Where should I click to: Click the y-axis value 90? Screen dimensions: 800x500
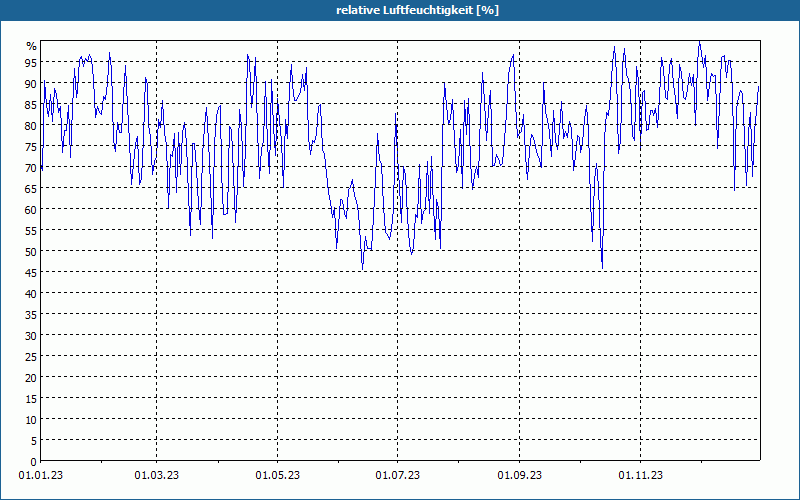tap(31, 84)
